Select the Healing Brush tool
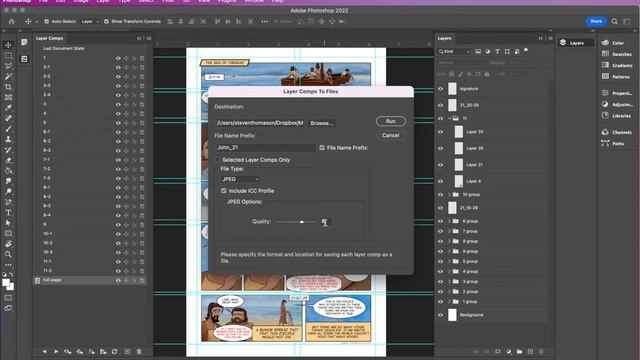Viewport: 640px width, 360px height. (x=8, y=118)
